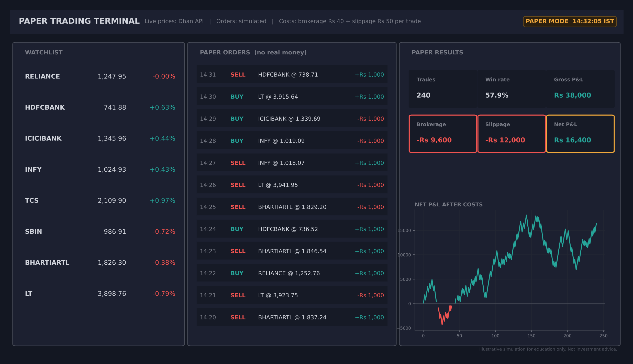Image resolution: width=633 pixels, height=364 pixels.
Task: Click the Orders: simulated label
Action: tap(241, 21)
